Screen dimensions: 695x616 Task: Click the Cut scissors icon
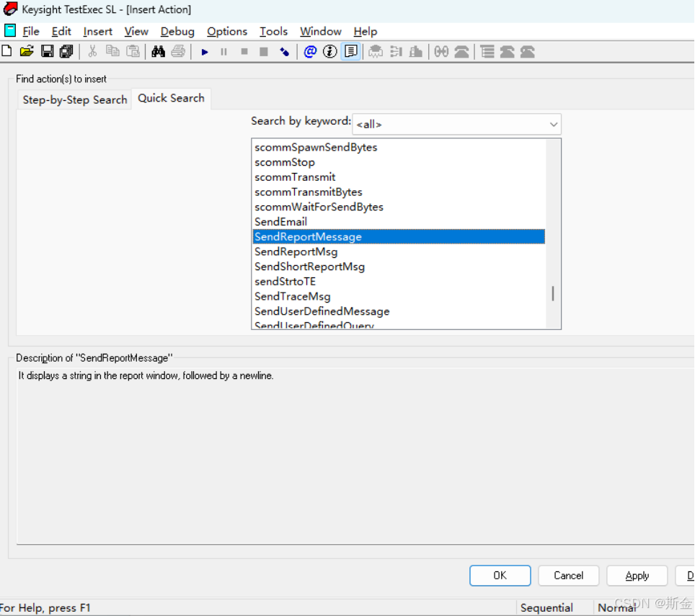(92, 51)
